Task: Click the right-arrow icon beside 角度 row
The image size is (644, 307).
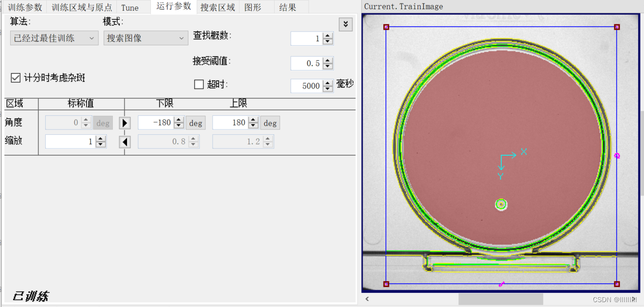Action: (x=125, y=123)
